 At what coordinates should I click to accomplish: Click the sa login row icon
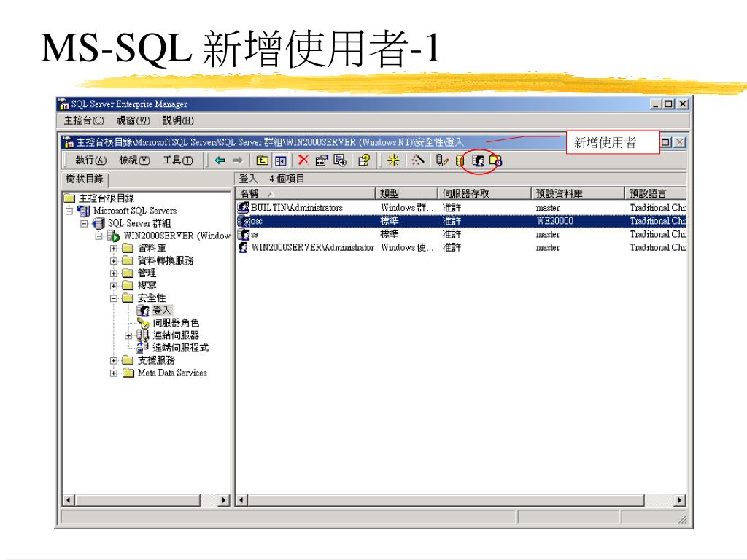(244, 234)
